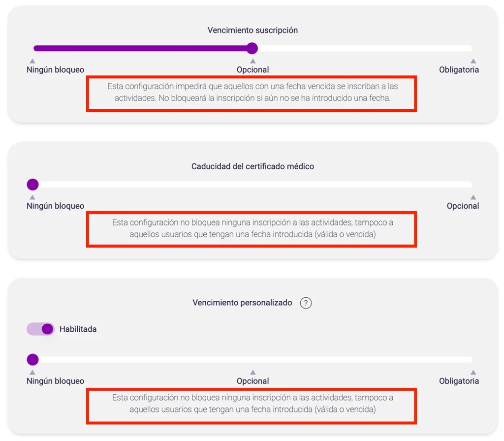Choose Opcional label under Caducidad del certificado médico
Viewport: 504px width, 441px height.
pos(463,206)
